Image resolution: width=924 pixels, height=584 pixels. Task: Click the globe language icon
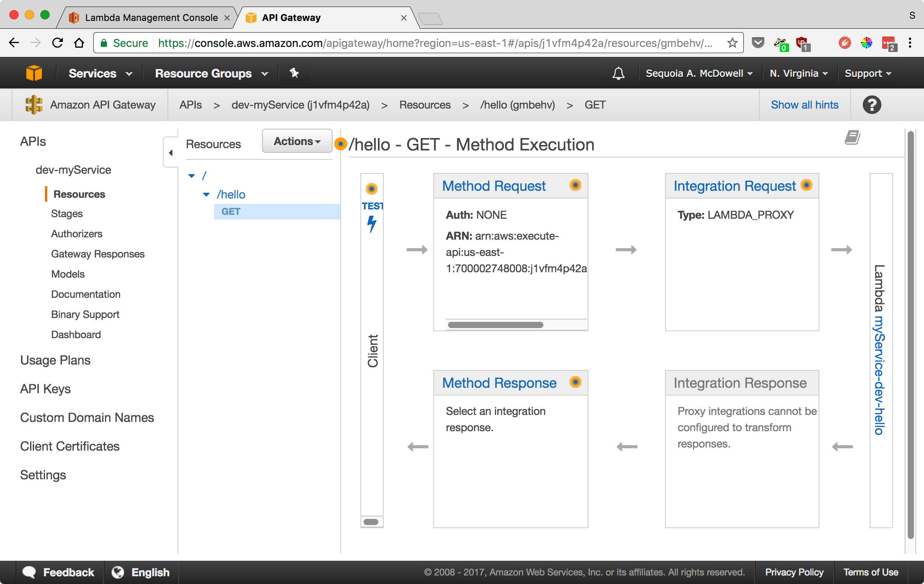point(118,572)
